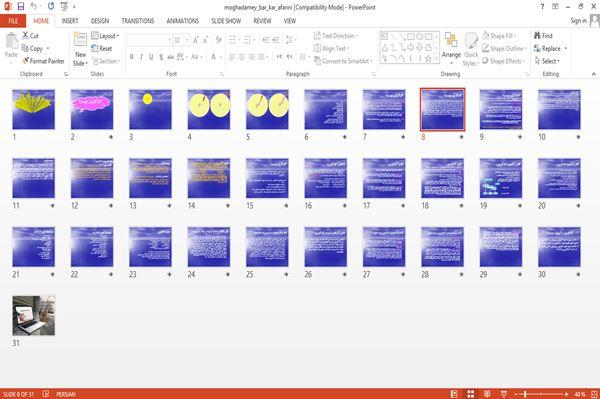600x399 pixels.
Task: Copy the selected slide
Action: (x=33, y=49)
